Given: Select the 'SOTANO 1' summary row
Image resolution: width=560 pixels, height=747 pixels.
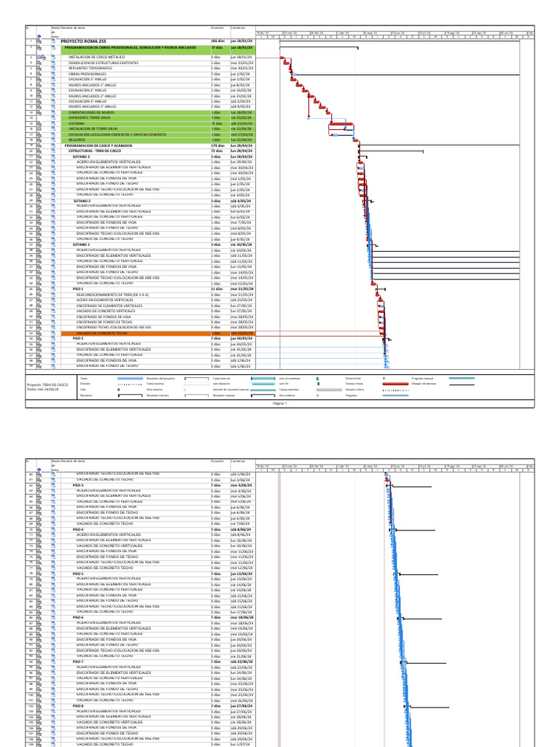Looking at the screenshot, I should (81, 244).
